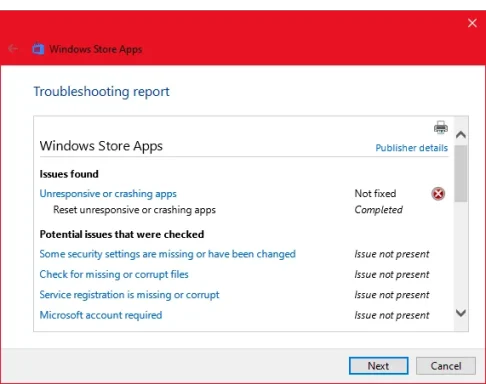This screenshot has width=486, height=384.
Task: Select the Issues found heading
Action: pyautogui.click(x=69, y=174)
